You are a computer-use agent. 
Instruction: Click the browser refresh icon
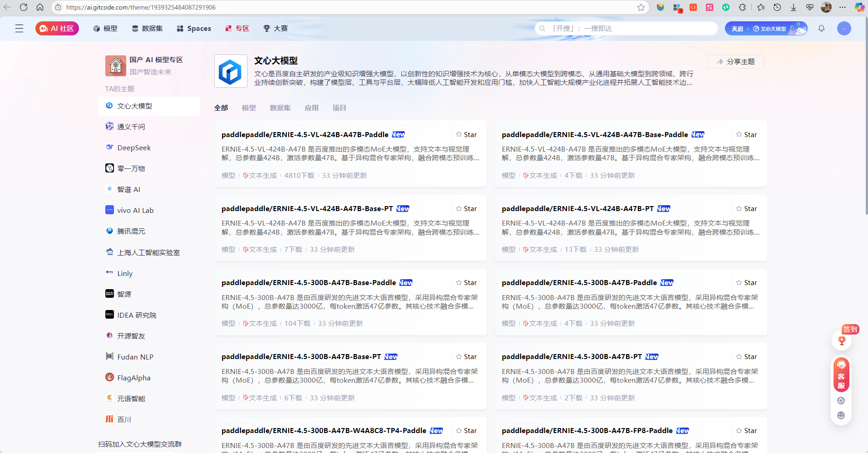24,7
